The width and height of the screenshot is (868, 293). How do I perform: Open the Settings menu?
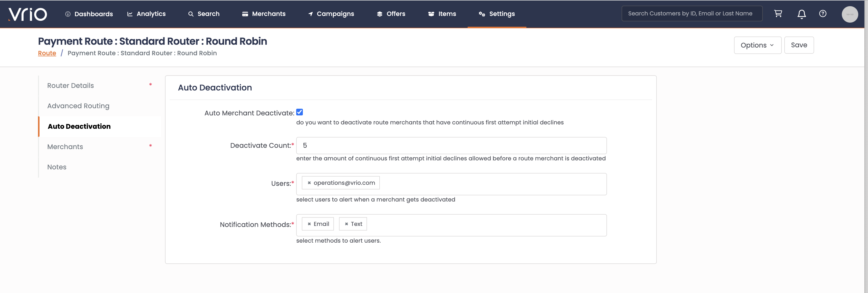497,14
